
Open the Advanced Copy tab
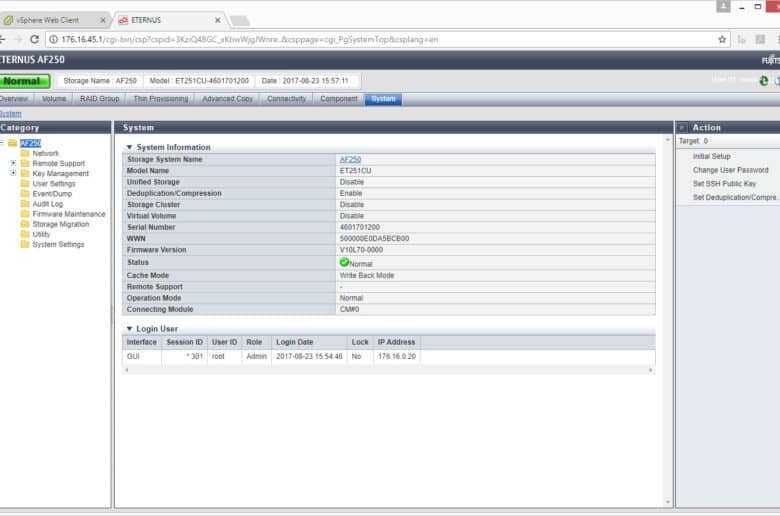click(227, 99)
